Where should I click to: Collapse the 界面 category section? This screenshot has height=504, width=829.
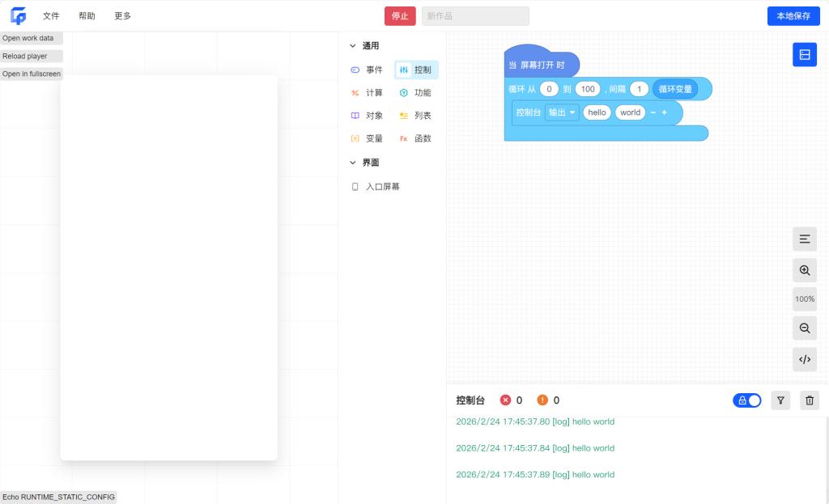[x=353, y=163]
